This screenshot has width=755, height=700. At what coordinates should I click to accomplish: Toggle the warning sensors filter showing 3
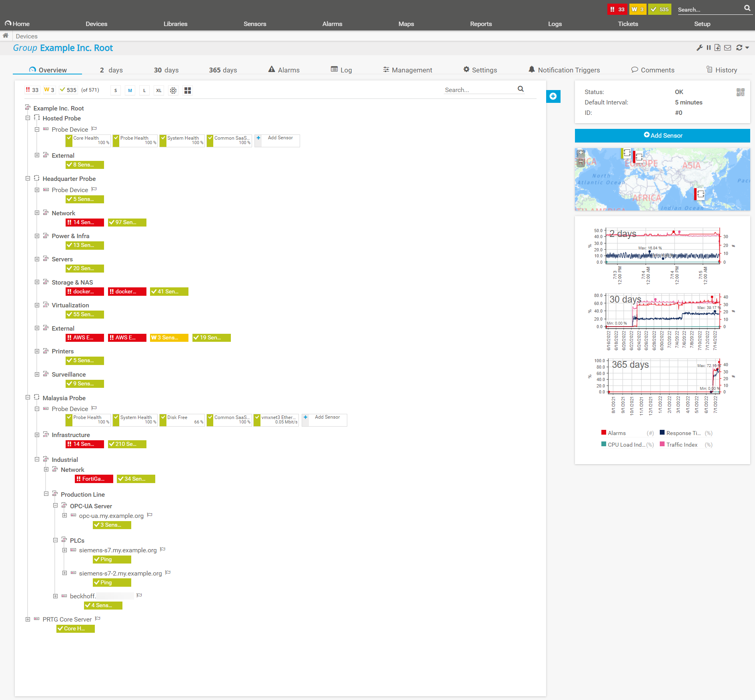(x=49, y=90)
